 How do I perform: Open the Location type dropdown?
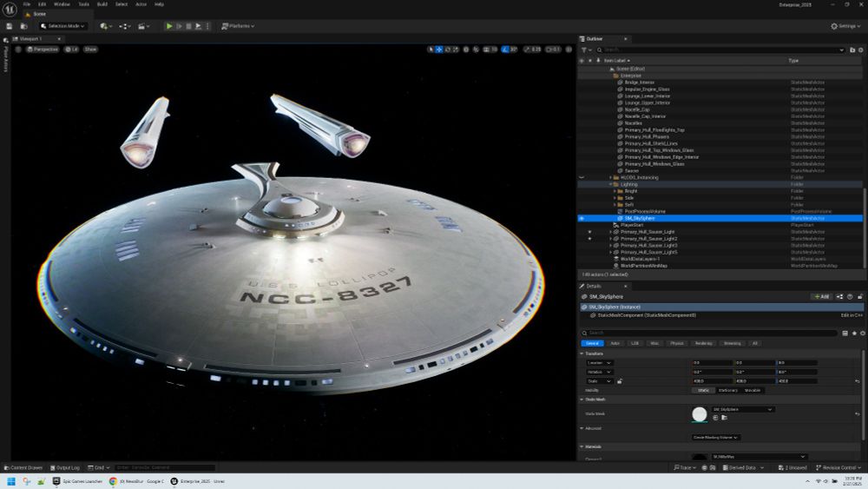click(600, 363)
